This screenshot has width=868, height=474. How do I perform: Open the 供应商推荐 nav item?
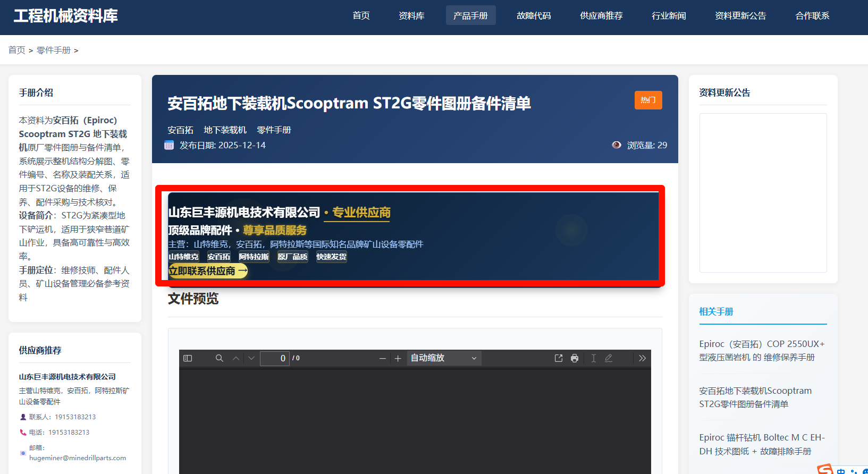tap(601, 15)
